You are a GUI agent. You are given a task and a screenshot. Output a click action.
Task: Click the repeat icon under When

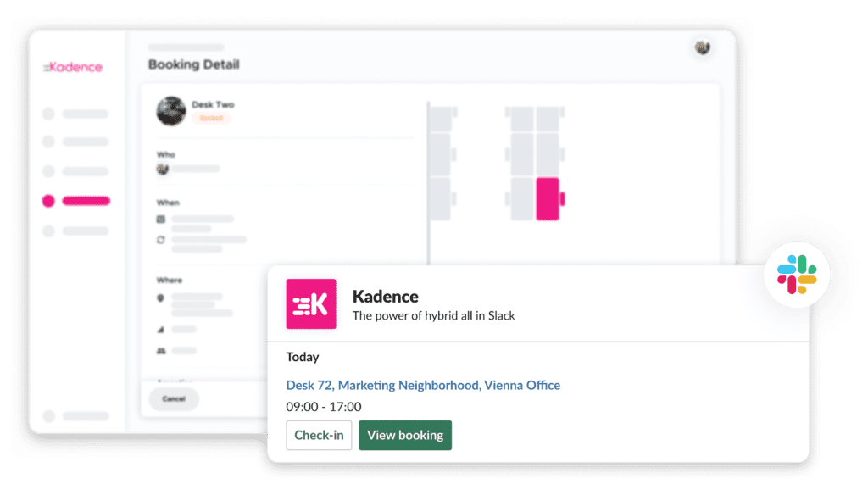tap(160, 240)
